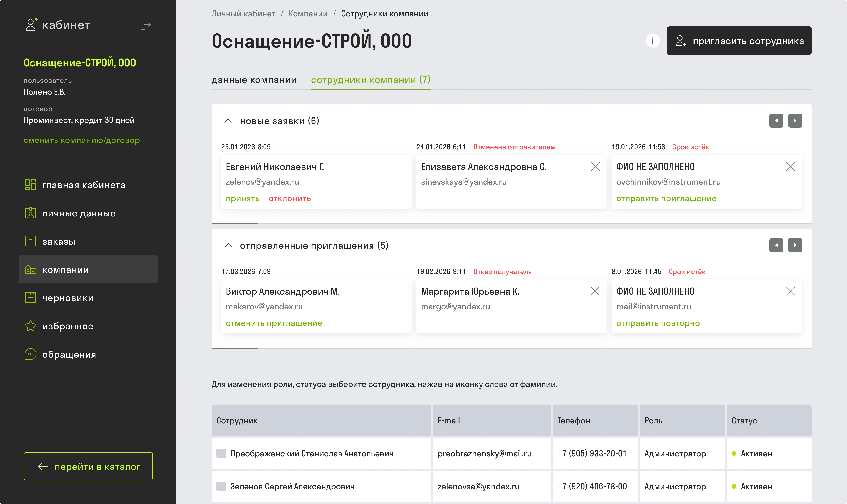Click the Телефон column header
847x504 pixels.
coord(595,420)
